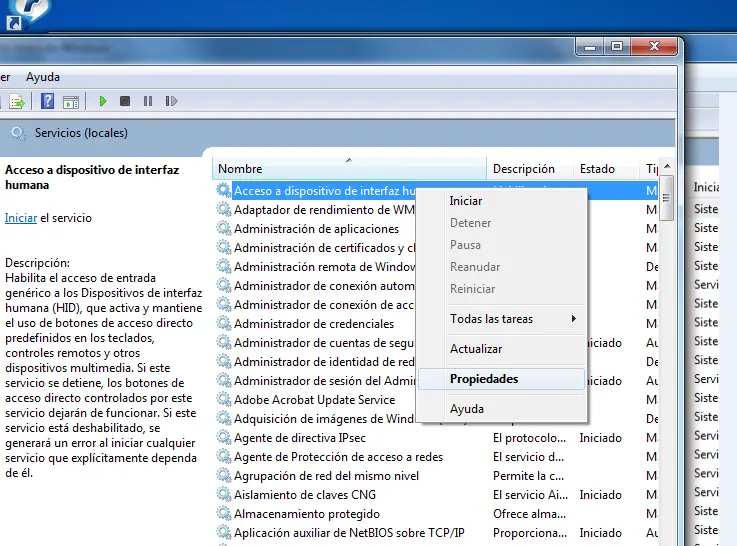Open the blue Help question-mark toolbar icon
The image size is (737, 546).
pos(47,101)
